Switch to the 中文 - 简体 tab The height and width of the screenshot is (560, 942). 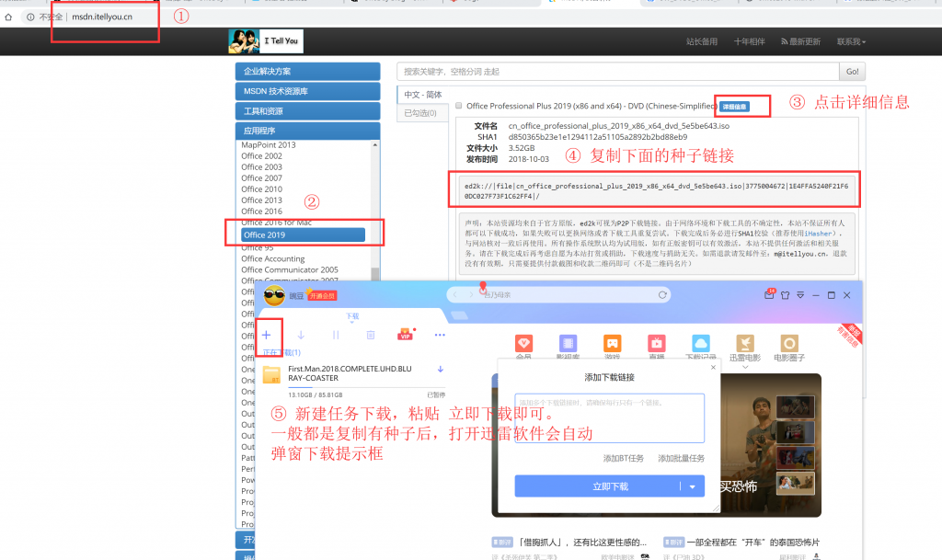(x=422, y=95)
